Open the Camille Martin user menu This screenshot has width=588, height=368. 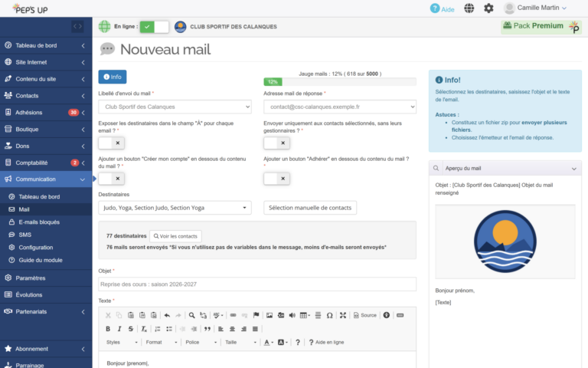coord(535,8)
